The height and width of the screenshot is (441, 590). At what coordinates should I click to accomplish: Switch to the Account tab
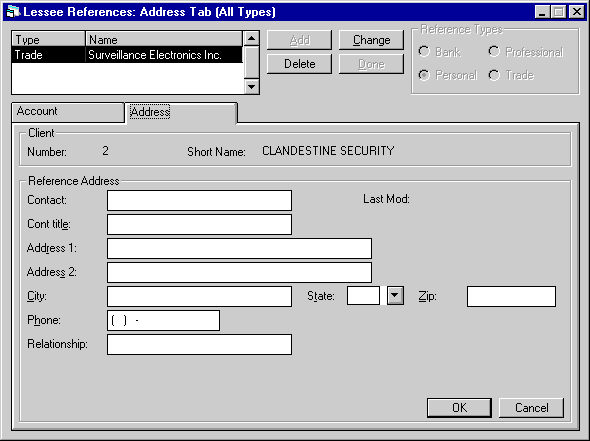click(68, 112)
